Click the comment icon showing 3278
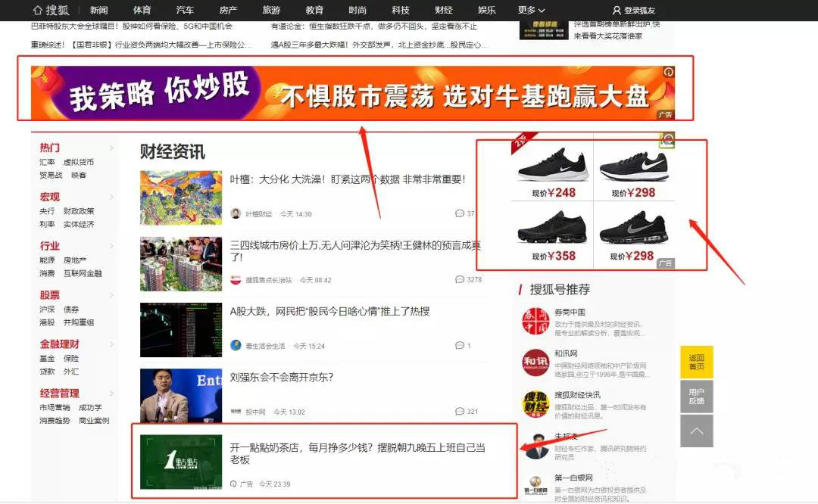818x504 pixels. (461, 278)
